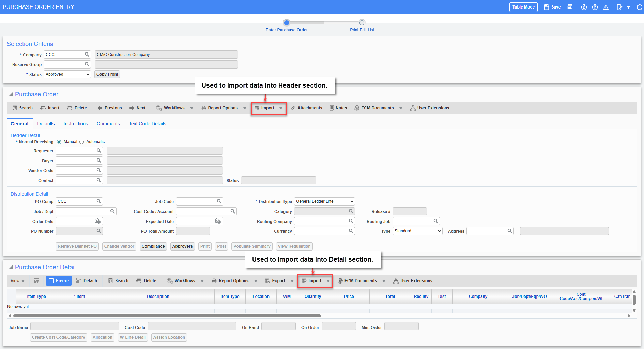This screenshot has height=349, width=644.
Task: Select the Manual radio button for Normal Receiving
Action: point(59,142)
